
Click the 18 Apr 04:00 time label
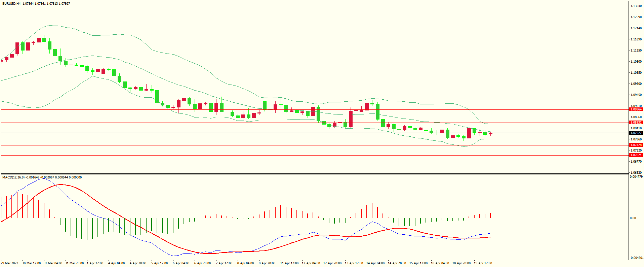[440, 263]
